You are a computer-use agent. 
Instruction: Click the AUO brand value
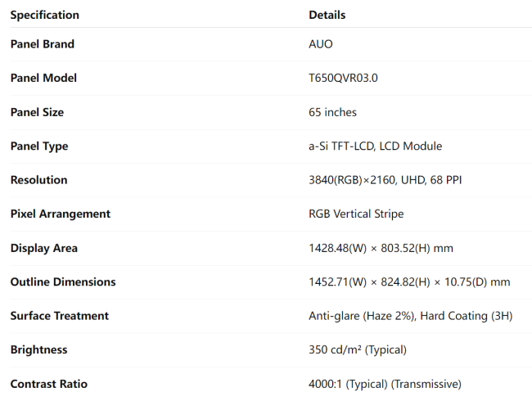click(x=321, y=44)
